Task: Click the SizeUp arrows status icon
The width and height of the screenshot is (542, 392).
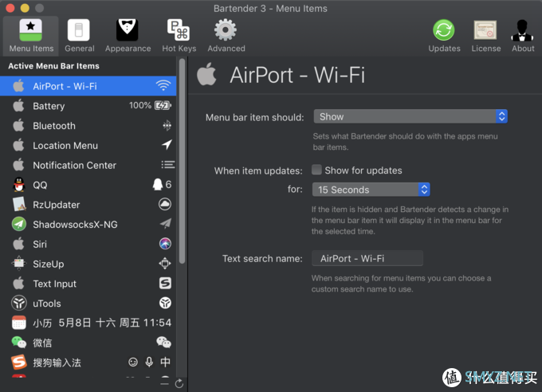Action: coord(165,264)
